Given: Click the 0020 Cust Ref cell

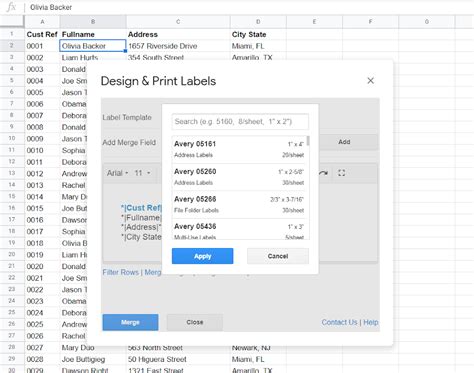Looking at the screenshot, I should pyautogui.click(x=42, y=266).
